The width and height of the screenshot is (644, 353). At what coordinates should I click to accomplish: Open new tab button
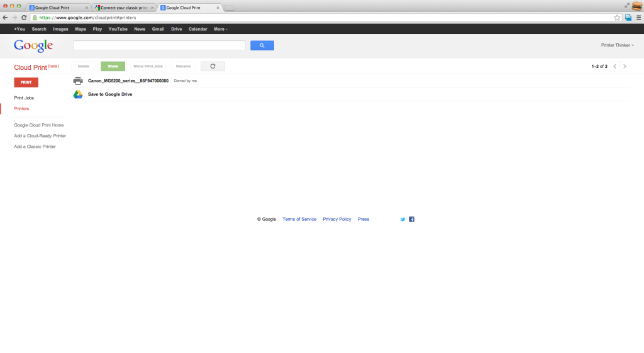tap(229, 8)
